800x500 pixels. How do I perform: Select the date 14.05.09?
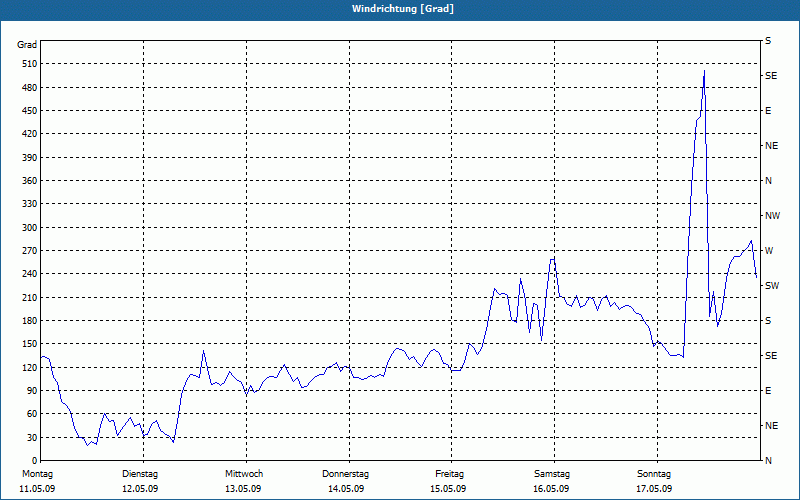[x=346, y=489]
